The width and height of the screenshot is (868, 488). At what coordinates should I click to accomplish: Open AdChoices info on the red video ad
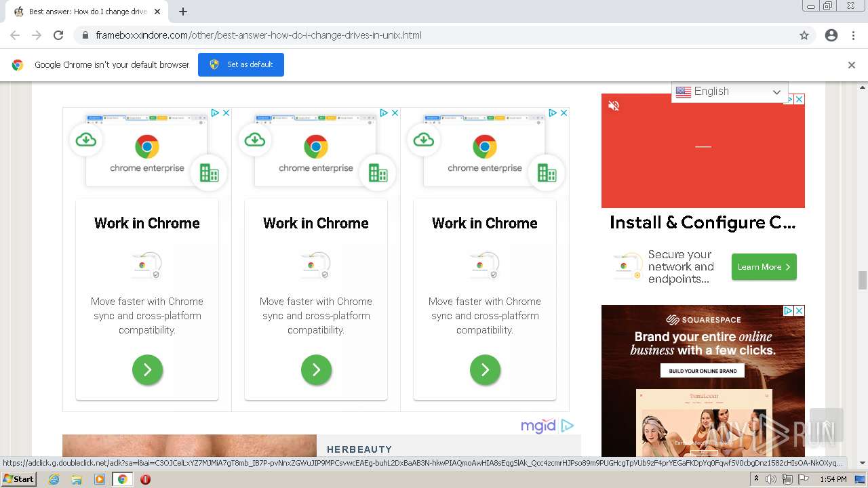789,99
